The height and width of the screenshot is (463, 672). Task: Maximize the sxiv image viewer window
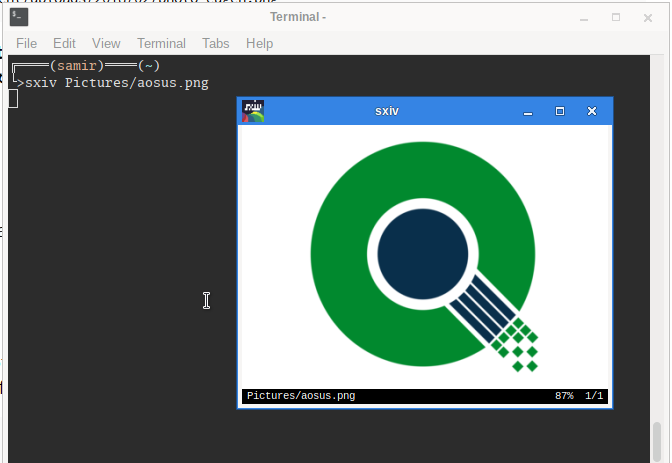pos(560,111)
